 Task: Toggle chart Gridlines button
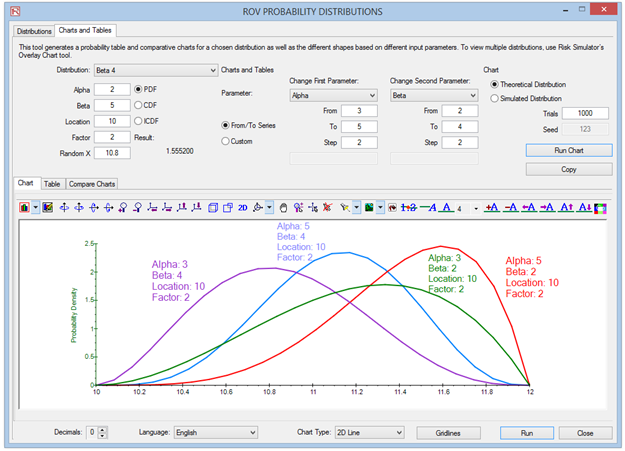pos(448,433)
